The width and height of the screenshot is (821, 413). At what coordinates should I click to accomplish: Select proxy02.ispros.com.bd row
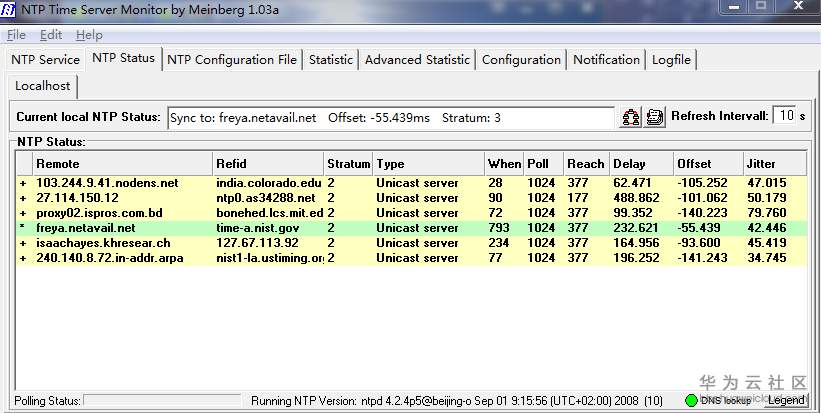[x=412, y=213]
